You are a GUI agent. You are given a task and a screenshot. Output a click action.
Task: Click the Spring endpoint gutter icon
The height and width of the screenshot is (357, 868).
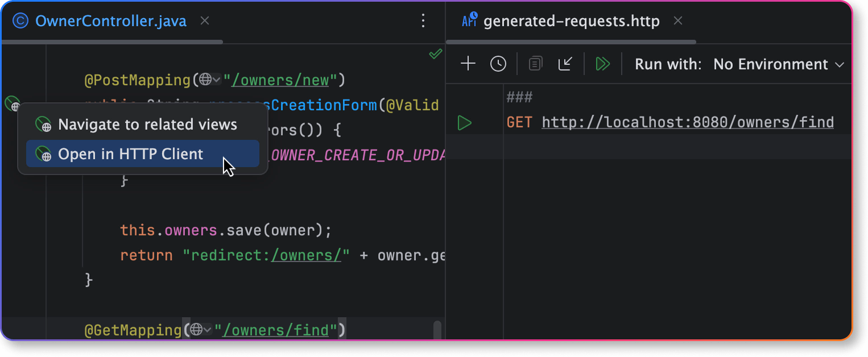click(12, 104)
